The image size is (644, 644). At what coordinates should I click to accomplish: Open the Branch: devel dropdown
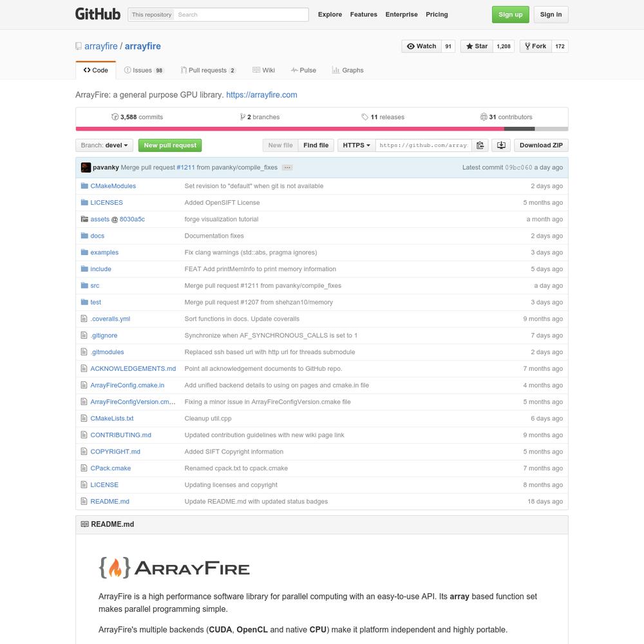point(104,146)
